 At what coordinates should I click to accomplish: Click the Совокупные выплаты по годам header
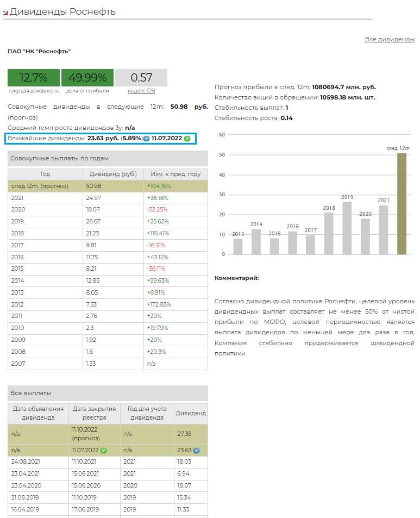click(108, 158)
